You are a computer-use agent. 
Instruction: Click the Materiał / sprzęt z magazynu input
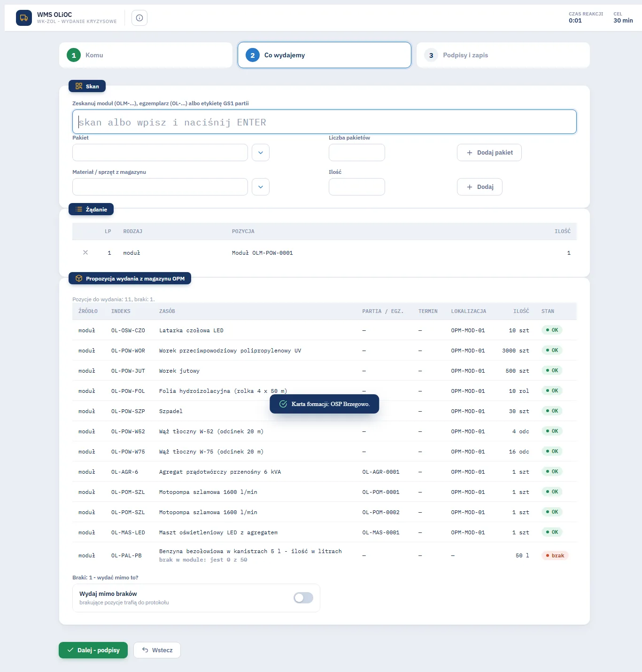[160, 187]
